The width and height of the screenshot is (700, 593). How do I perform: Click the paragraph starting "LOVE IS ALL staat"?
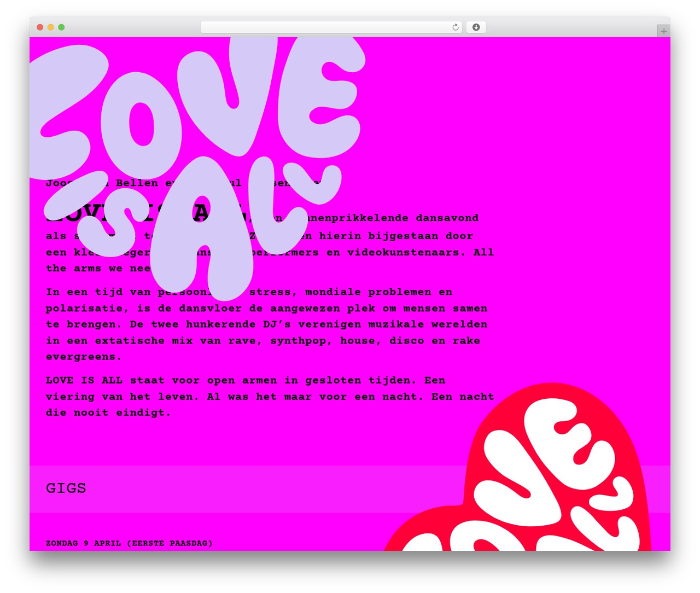click(270, 397)
